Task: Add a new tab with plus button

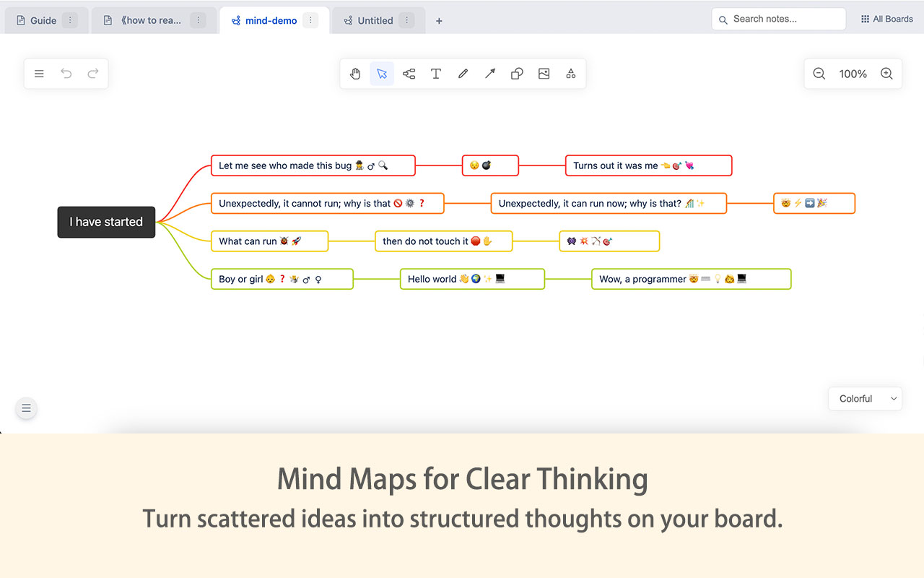Action: pos(439,21)
